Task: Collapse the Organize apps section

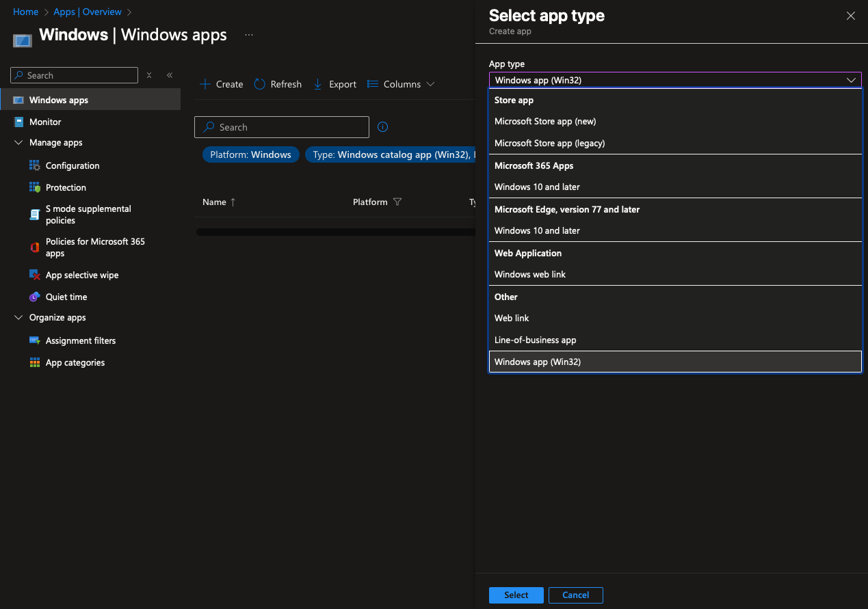Action: coord(18,318)
